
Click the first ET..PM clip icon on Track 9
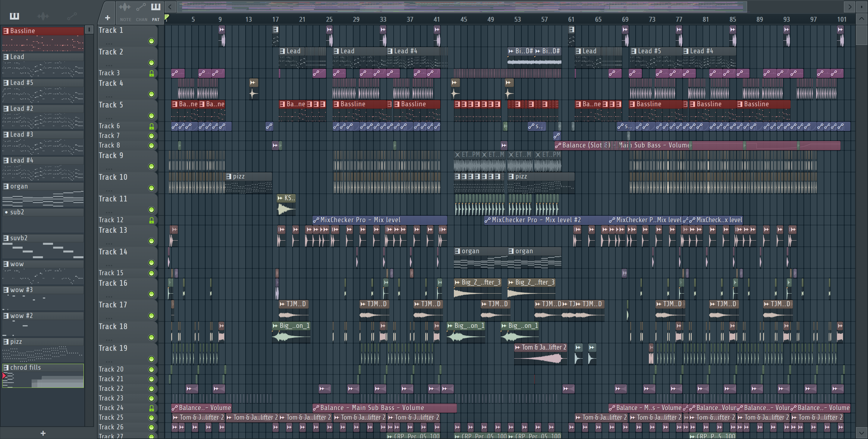click(x=457, y=155)
